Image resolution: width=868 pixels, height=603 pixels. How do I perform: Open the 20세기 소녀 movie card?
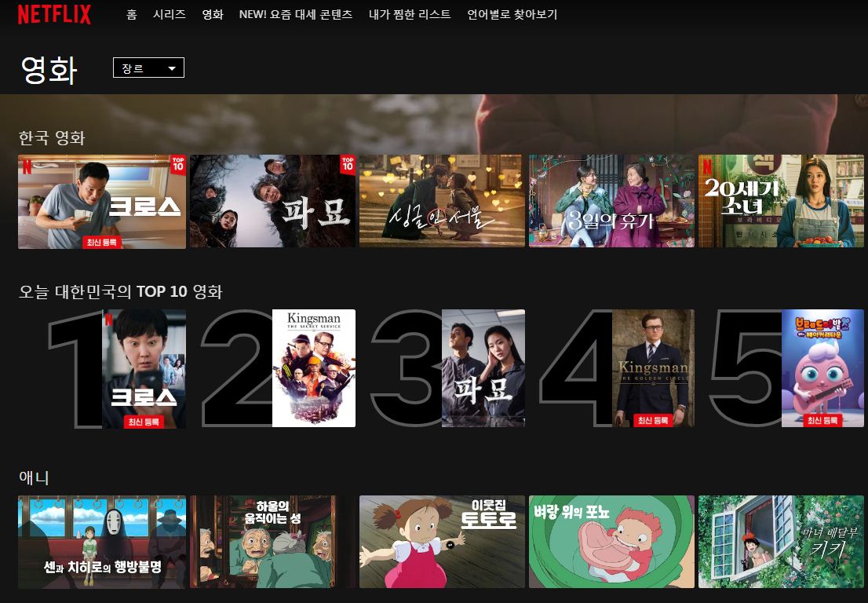tap(781, 201)
